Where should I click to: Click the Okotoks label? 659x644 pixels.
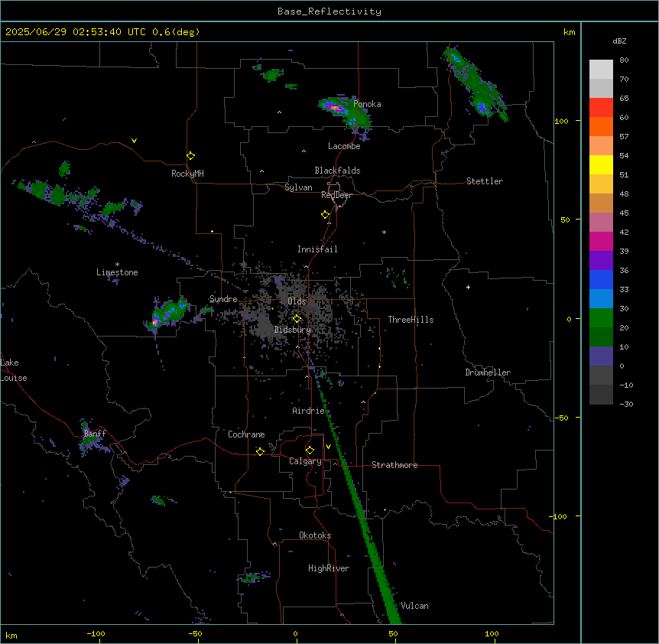click(315, 535)
